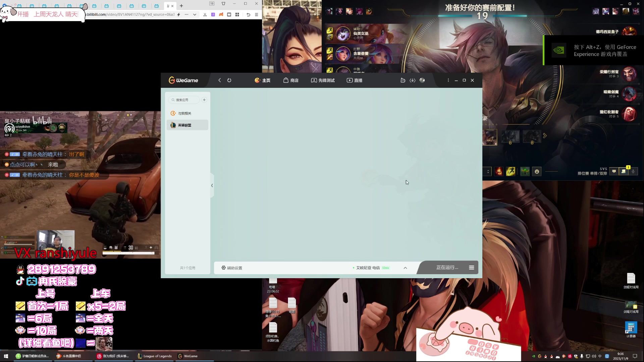Expand the address bar dropdown chevron

point(195,14)
